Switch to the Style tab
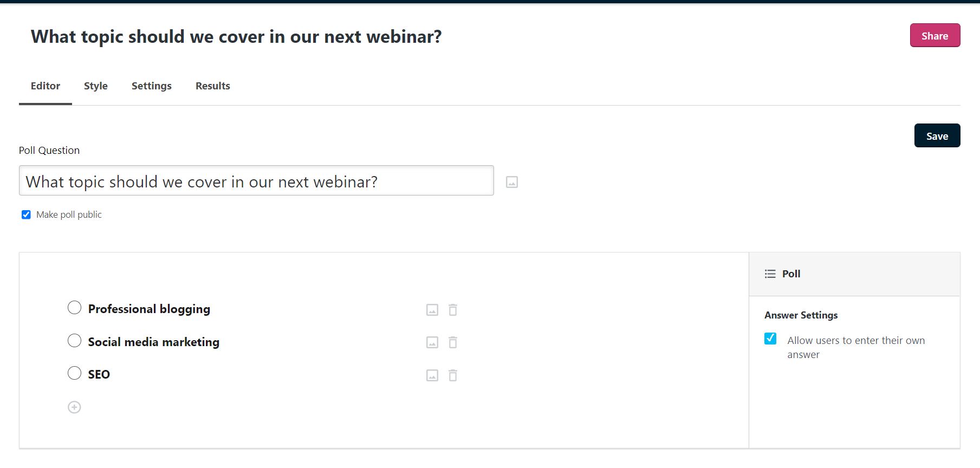The width and height of the screenshot is (980, 468). tap(95, 86)
